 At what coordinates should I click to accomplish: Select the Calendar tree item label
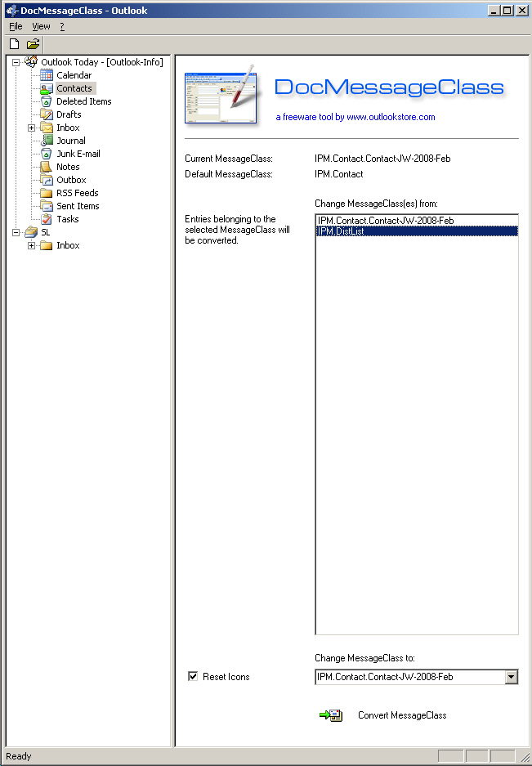pos(74,74)
